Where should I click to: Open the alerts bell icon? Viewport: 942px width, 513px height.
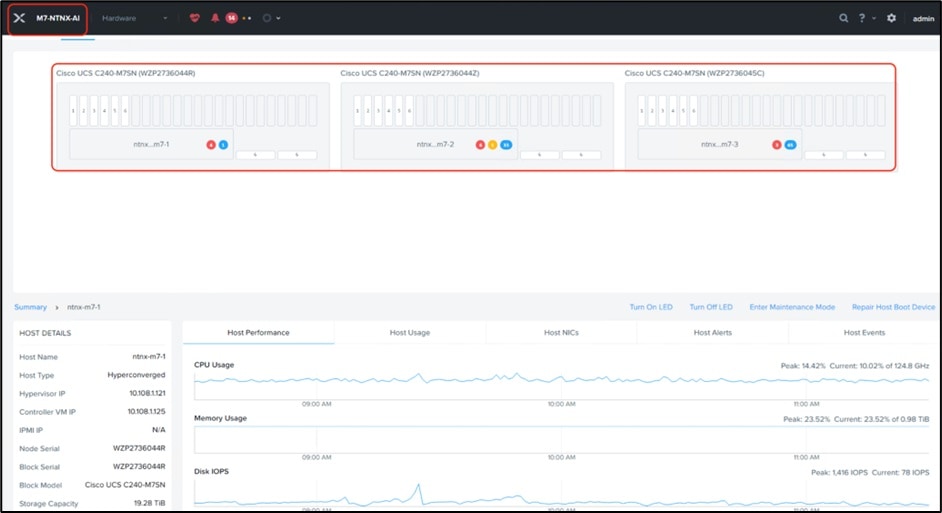(214, 18)
